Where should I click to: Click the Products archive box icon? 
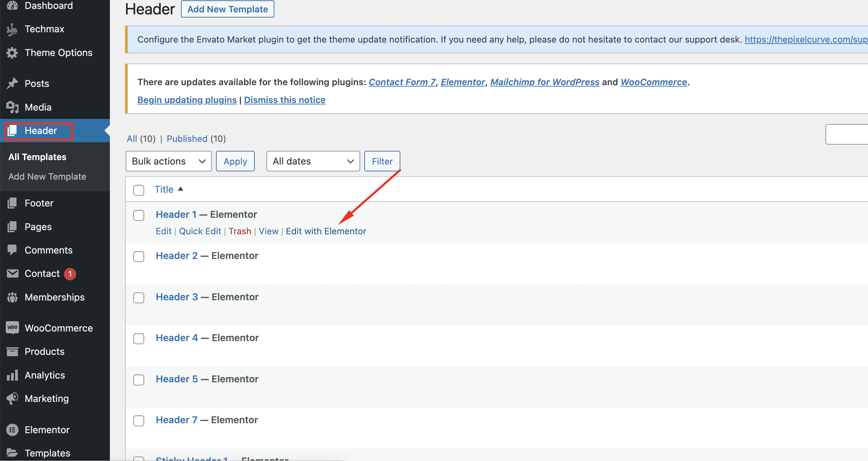click(12, 351)
